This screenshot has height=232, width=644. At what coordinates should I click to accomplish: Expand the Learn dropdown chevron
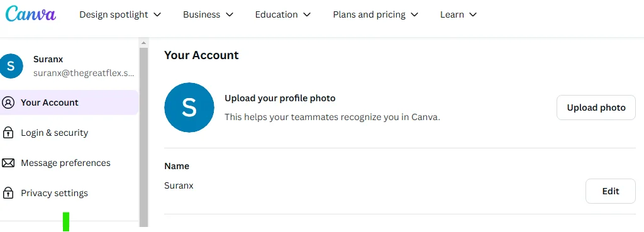473,15
